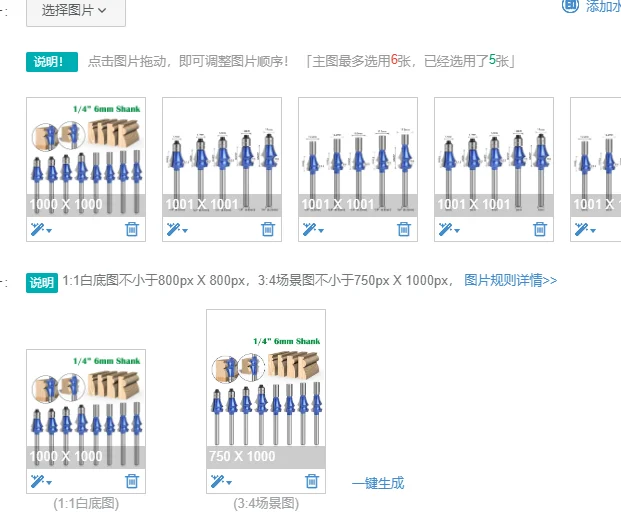Screen dimensions: 621x521
Task: Delete the third main image with trash icon
Action: [404, 229]
